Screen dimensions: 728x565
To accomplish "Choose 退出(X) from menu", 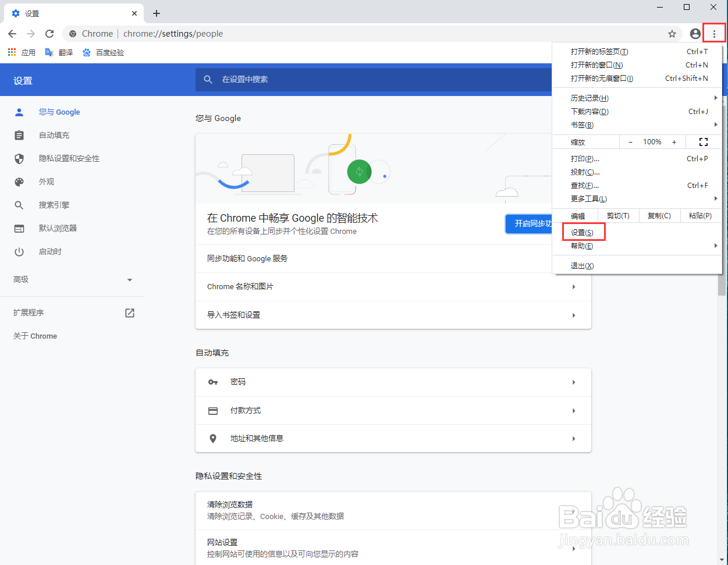I will click(637, 266).
